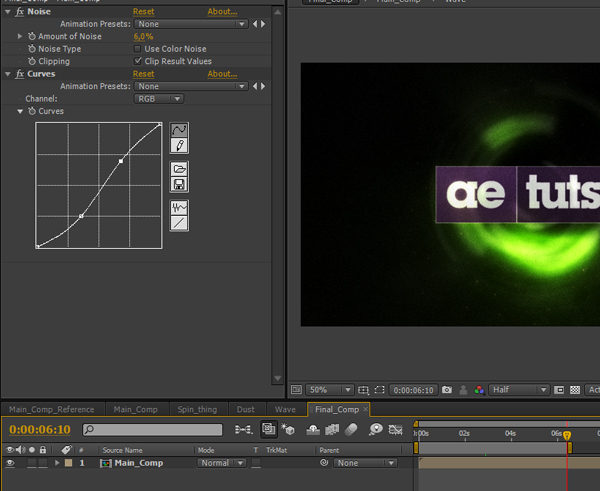Switch to Main_Comp_Reference timeline tab
This screenshot has width=600, height=491.
[52, 409]
